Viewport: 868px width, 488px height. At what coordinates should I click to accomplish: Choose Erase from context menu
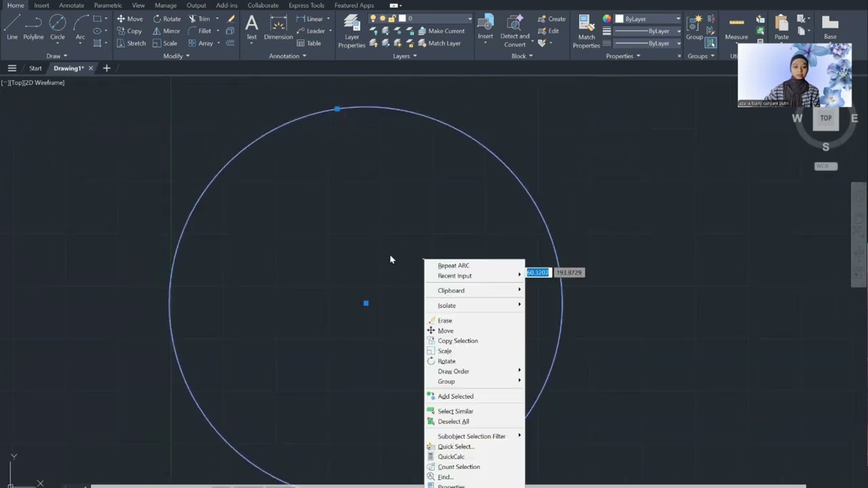tap(475, 321)
